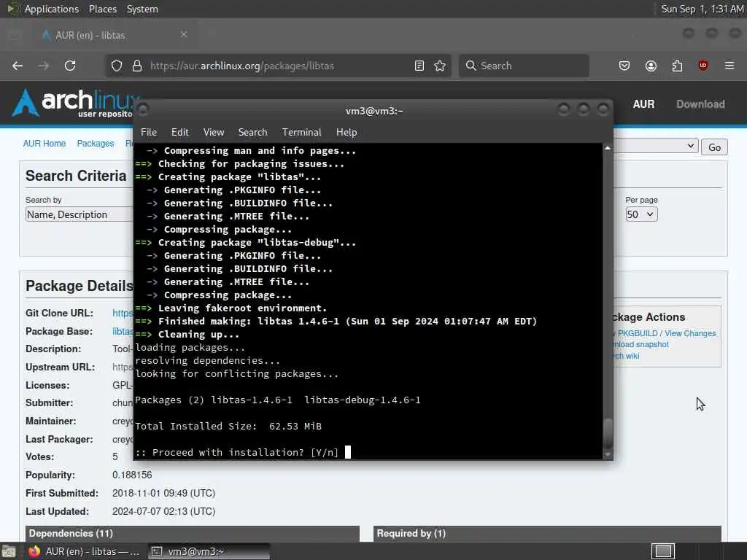Go back in Firefox browser
The width and height of the screenshot is (747, 560).
point(18,66)
